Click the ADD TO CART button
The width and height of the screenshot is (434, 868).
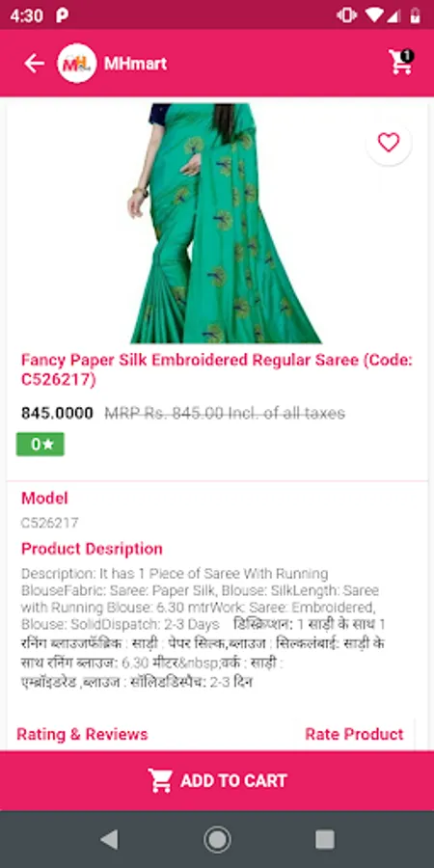point(217,780)
